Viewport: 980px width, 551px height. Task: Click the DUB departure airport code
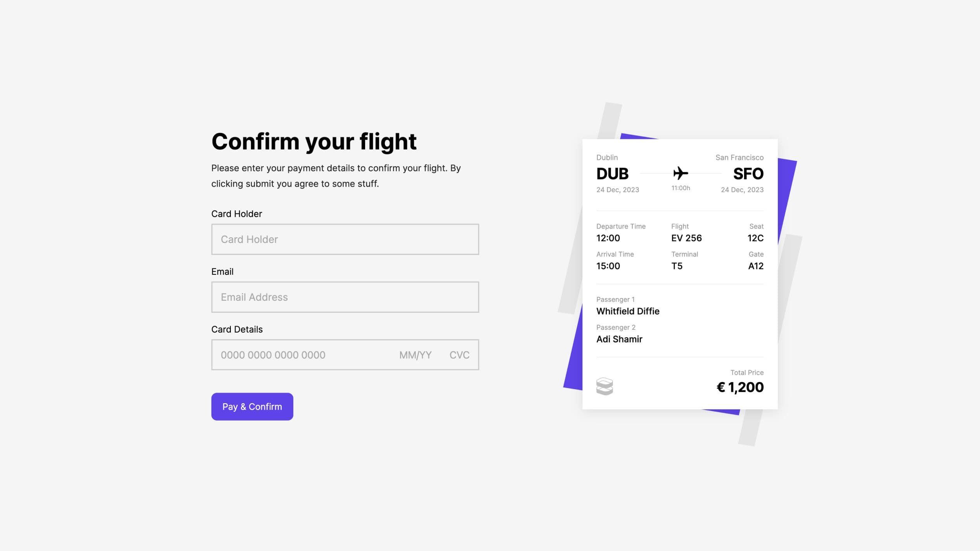(x=612, y=173)
